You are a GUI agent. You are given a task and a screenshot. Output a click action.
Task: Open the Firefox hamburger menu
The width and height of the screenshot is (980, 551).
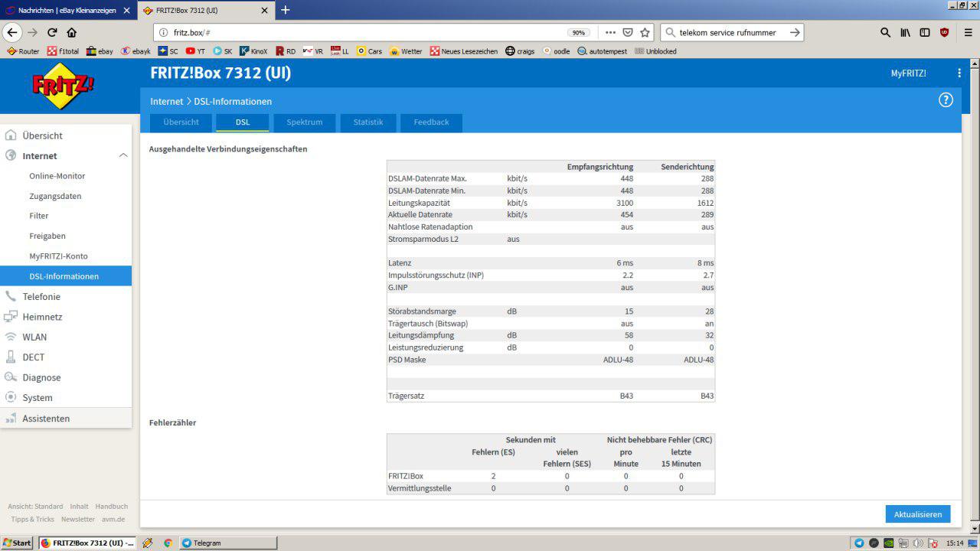(x=967, y=32)
